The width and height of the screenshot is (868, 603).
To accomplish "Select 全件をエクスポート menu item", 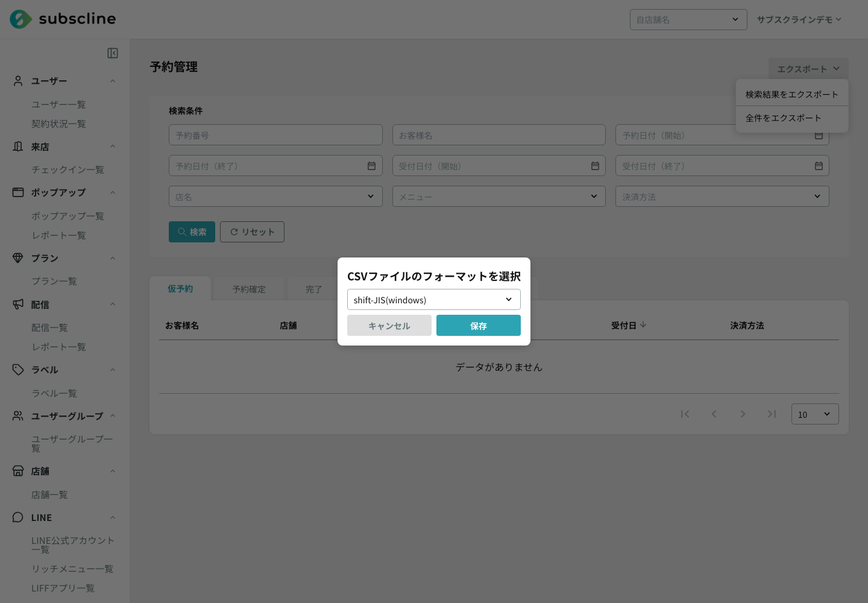I will coord(792,118).
